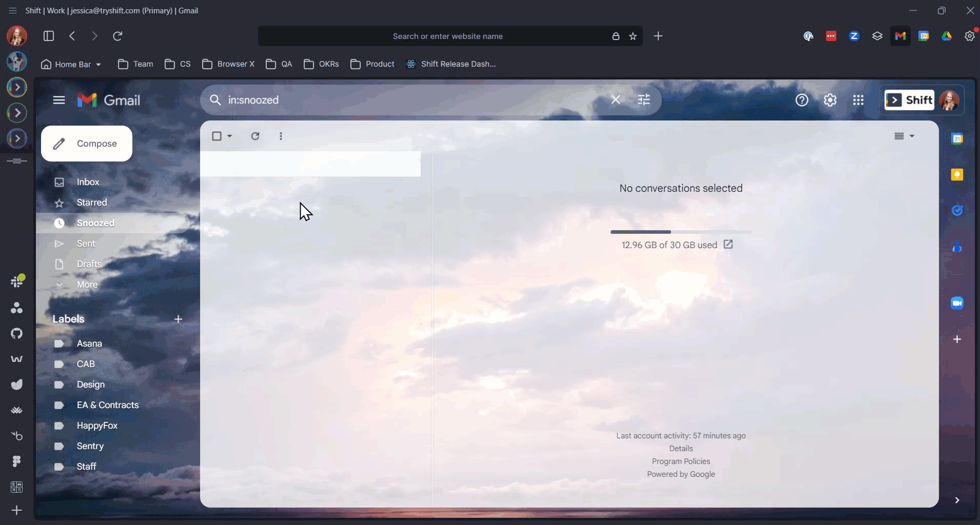Open a new tab with plus
980x525 pixels.
[x=658, y=36]
